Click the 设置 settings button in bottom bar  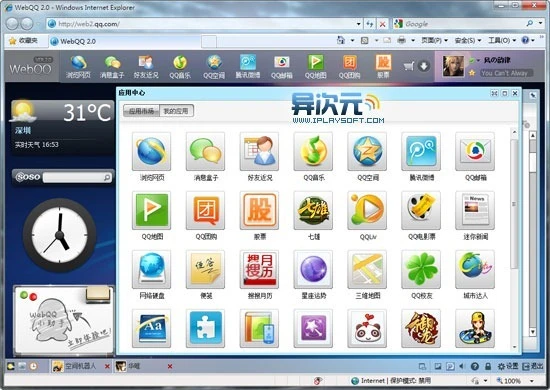[508, 367]
